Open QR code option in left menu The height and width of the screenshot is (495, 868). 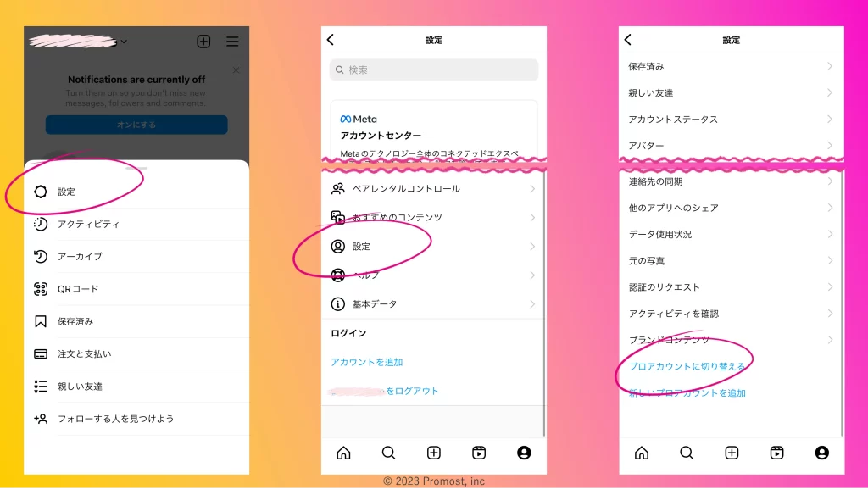(78, 289)
